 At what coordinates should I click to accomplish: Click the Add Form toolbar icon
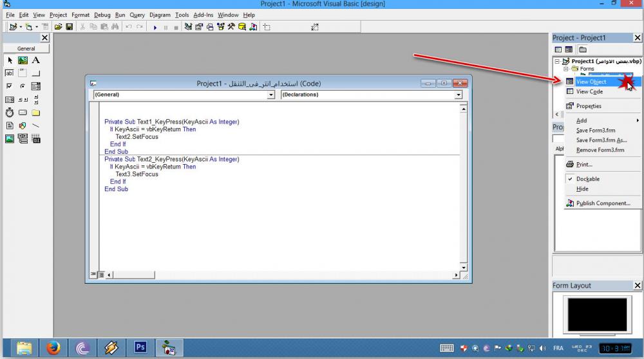click(28, 26)
